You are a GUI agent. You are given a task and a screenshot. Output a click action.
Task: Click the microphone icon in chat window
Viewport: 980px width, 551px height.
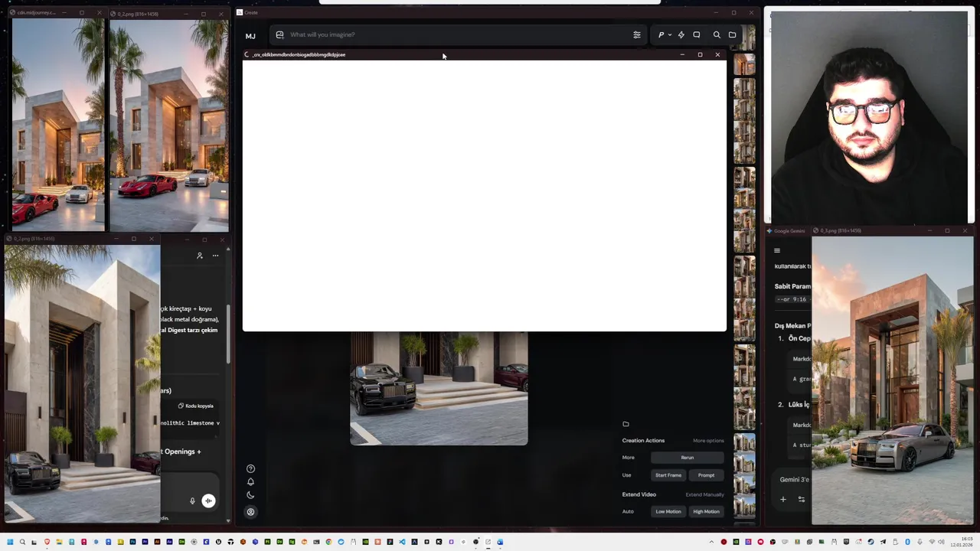point(192,501)
